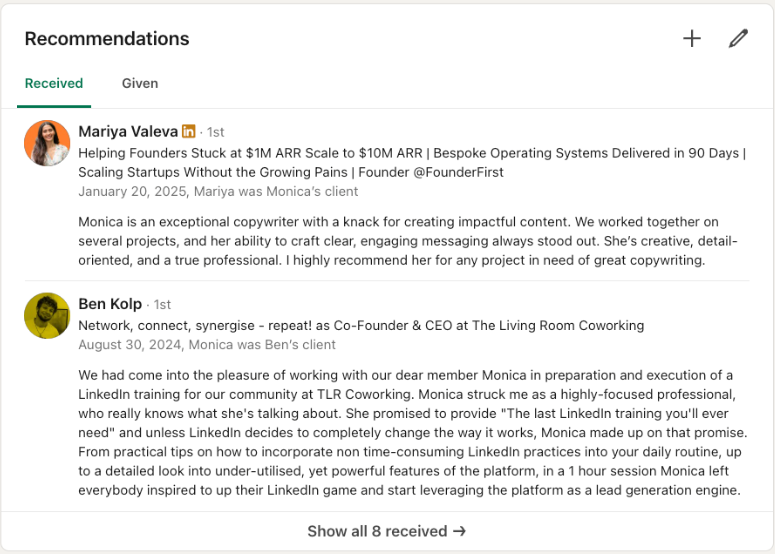Switch to the Given tab

[140, 84]
